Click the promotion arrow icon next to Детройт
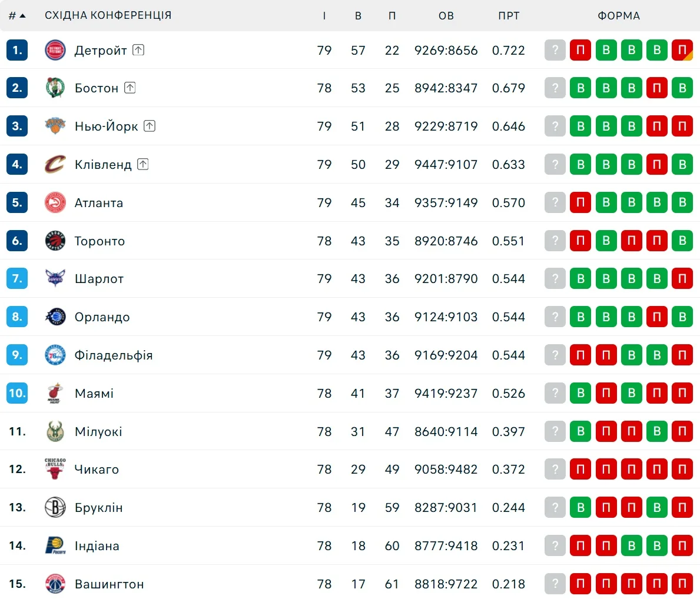The width and height of the screenshot is (700, 599). coord(138,50)
